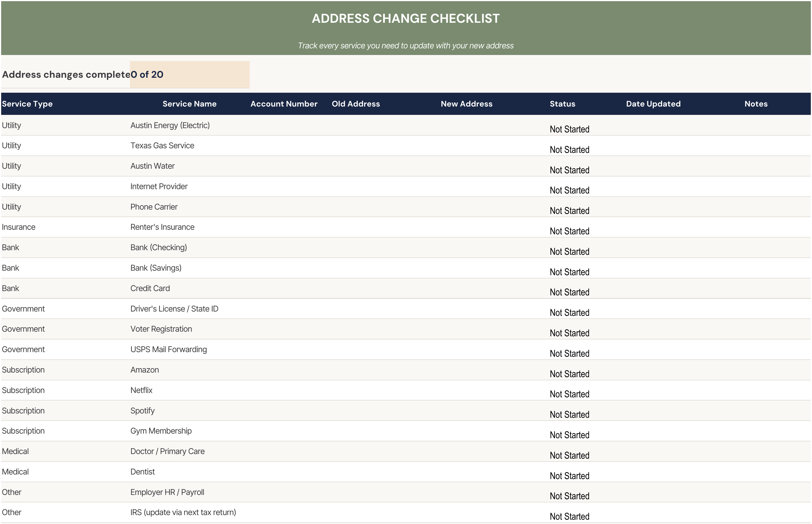Select the Service Name column header
The image size is (812, 524).
190,104
